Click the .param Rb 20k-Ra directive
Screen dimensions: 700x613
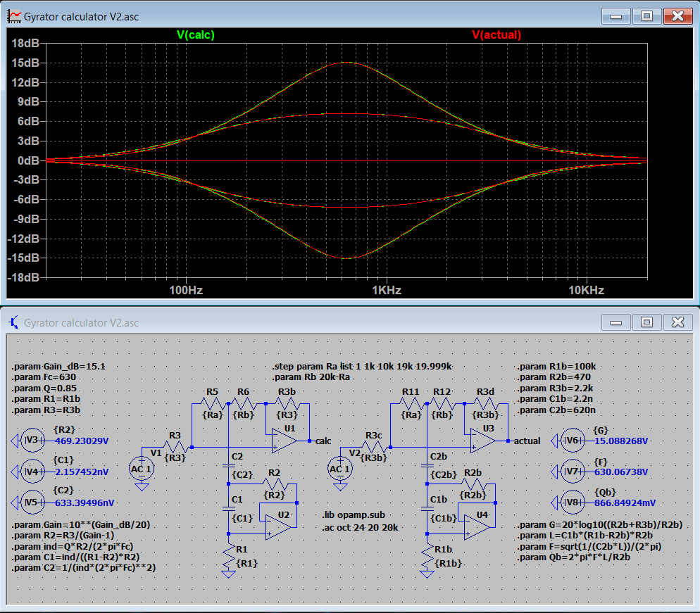(312, 377)
